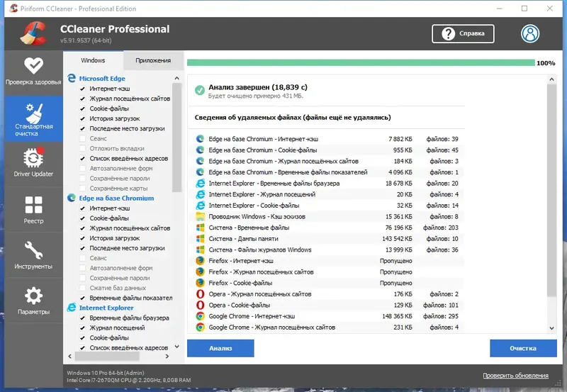This screenshot has width=567, height=392.
Task: Click results pane scroll down arrow
Action: pos(551,328)
